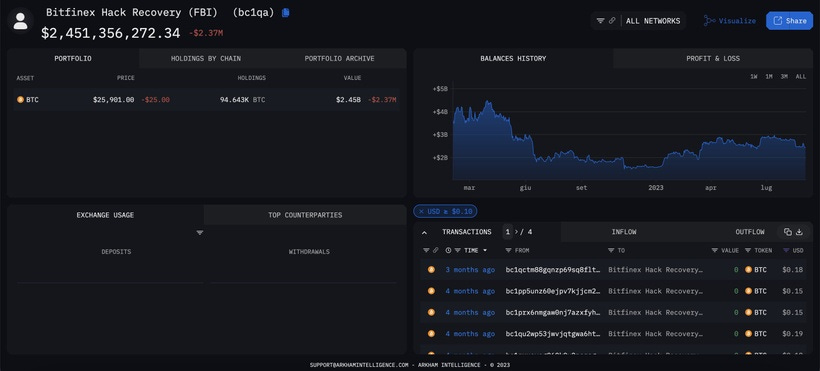The width and height of the screenshot is (820, 371).
Task: Switch to Holdings by Chain tab
Action: pos(206,59)
